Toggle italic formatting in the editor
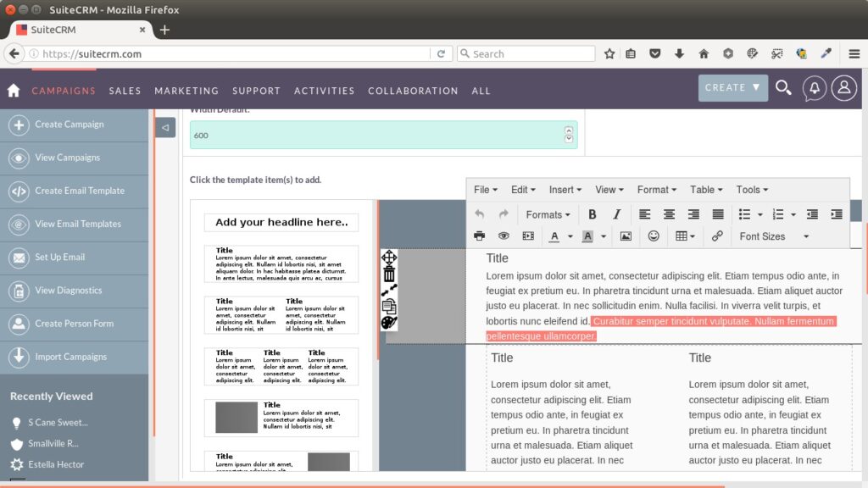The height and width of the screenshot is (488, 868). (x=616, y=214)
